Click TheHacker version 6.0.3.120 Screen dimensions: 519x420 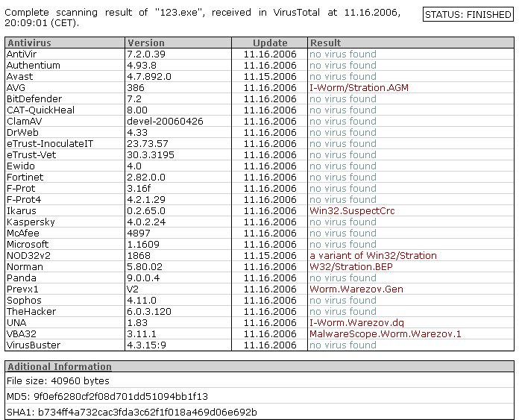pyautogui.click(x=149, y=312)
